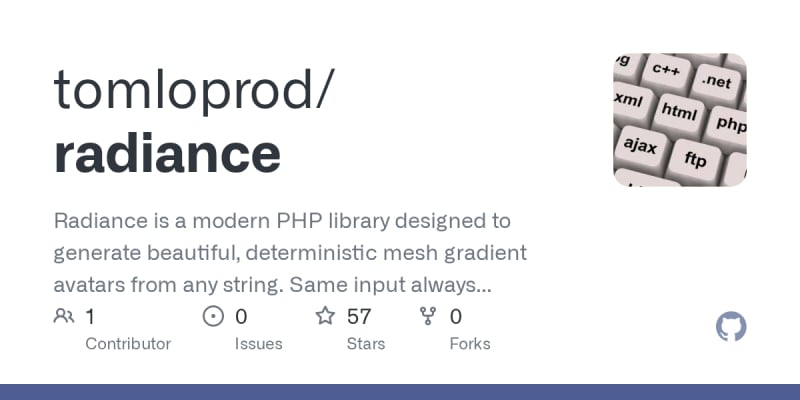The image size is (800, 400).
Task: Click the "c++" key in the avatar image
Action: [x=666, y=70]
